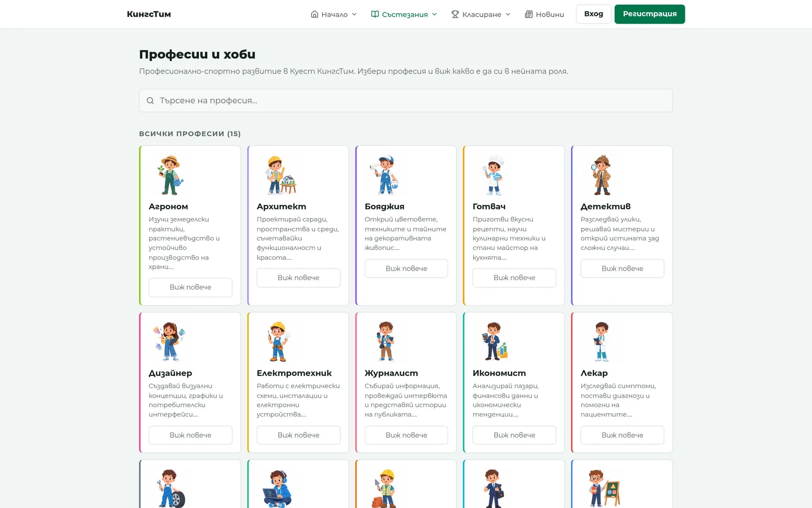Screen dimensions: 812x508
Task: Click Виж повече under Бояджия
Action: (x=406, y=269)
